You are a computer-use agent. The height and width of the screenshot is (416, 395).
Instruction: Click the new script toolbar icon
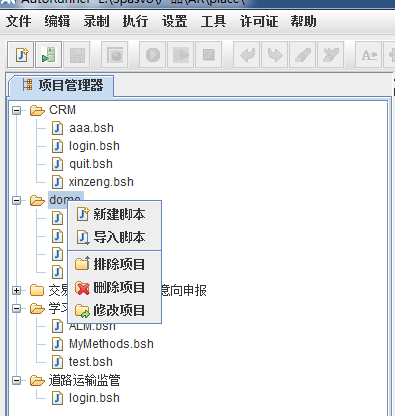tap(20, 55)
